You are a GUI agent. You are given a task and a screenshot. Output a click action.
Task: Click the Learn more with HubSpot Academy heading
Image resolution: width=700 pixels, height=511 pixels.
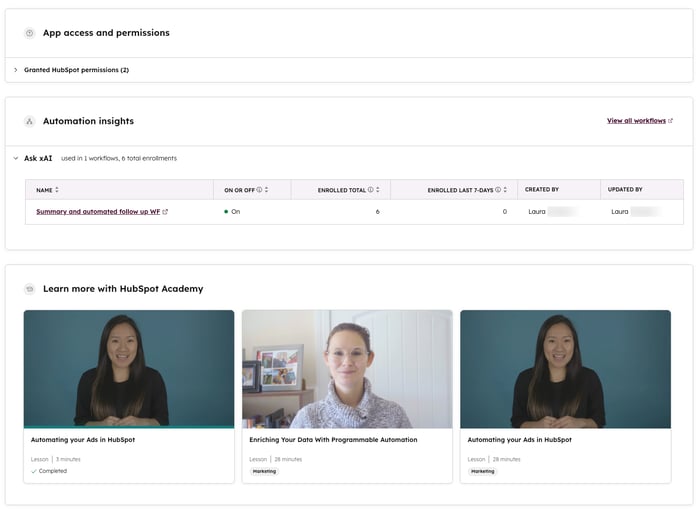point(123,289)
